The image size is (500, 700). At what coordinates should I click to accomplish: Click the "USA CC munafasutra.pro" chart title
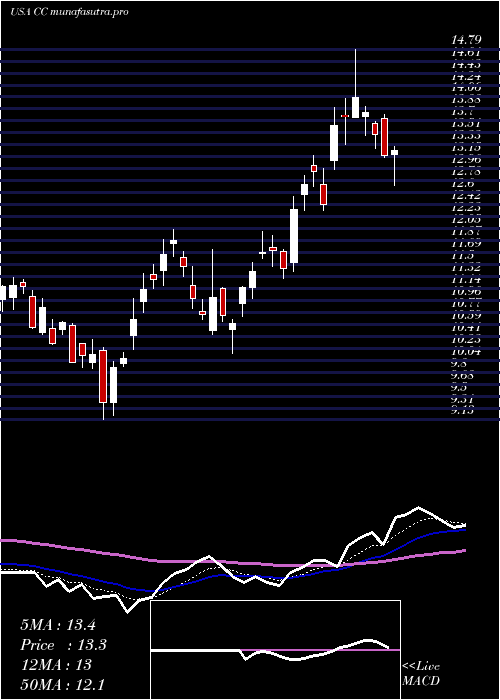(69, 12)
